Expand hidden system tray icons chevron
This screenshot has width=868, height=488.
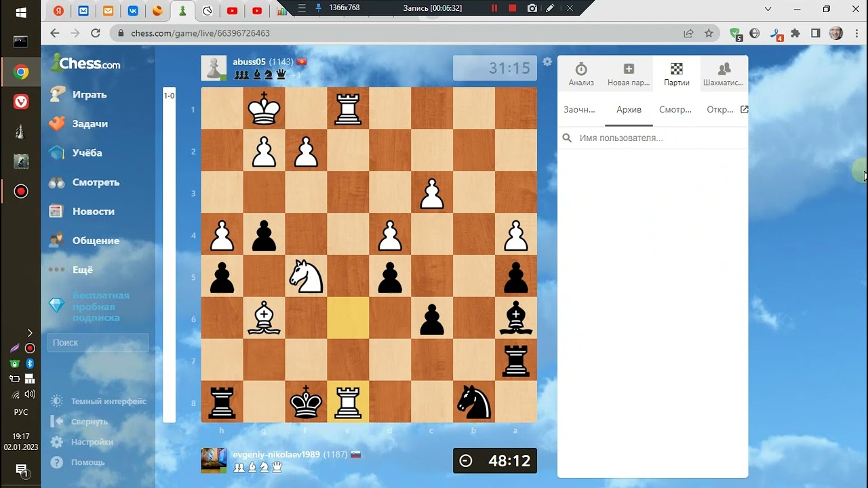[30, 333]
